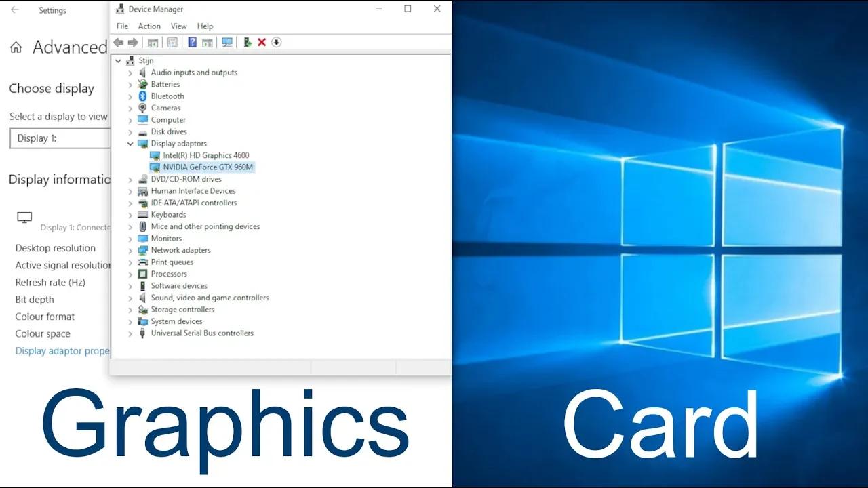Expand the Universal Serial Bus controllers node
The width and height of the screenshot is (868, 488).
[x=130, y=333]
